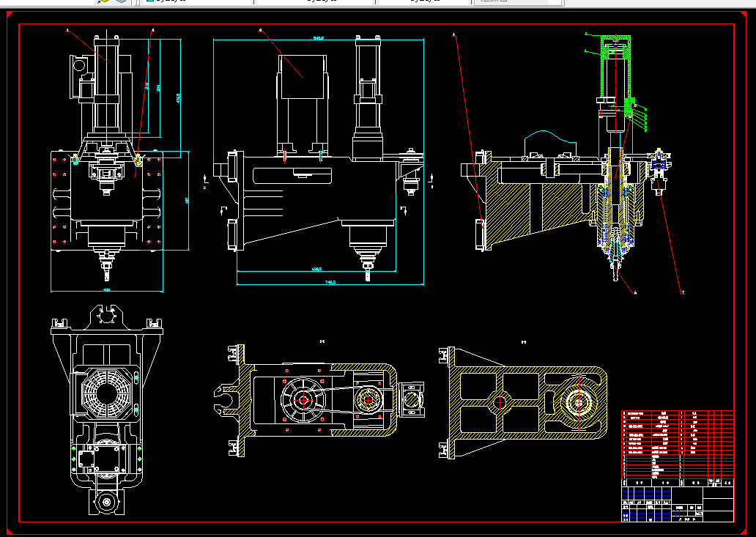Click the title block with blue lines
The width and height of the screenshot is (756, 537).
678,504
